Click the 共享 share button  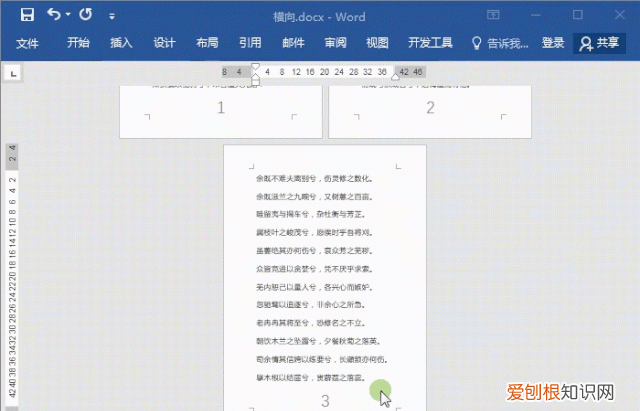tap(599, 43)
